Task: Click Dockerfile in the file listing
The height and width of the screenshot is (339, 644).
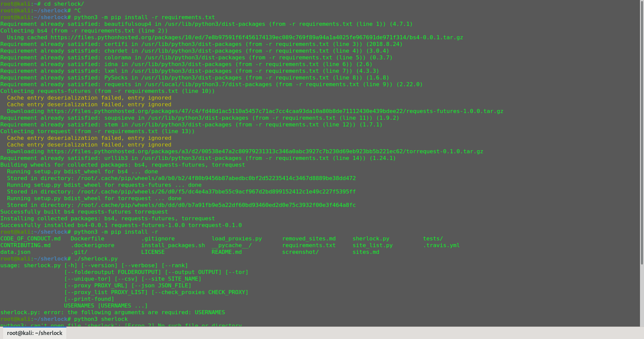Action: pyautogui.click(x=88, y=239)
